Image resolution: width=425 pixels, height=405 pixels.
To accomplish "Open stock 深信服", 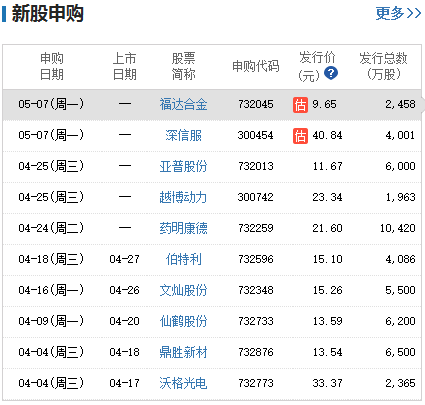I will coord(183,135).
